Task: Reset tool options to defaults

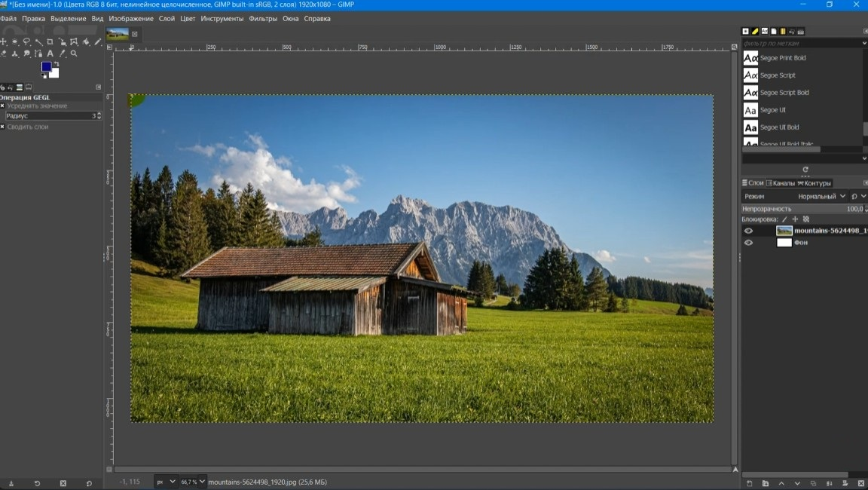Action: 89,483
